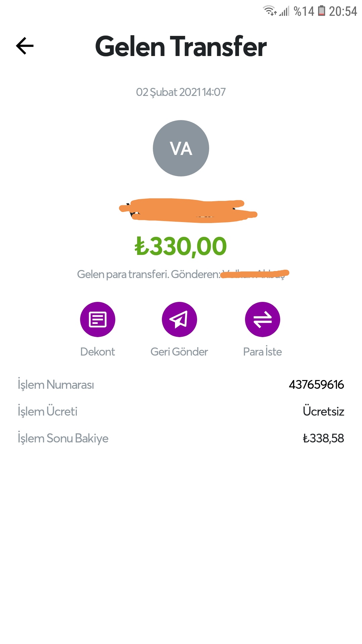Open the Dekont receipt icon
Image resolution: width=362 pixels, height=644 pixels.
pyautogui.click(x=98, y=319)
